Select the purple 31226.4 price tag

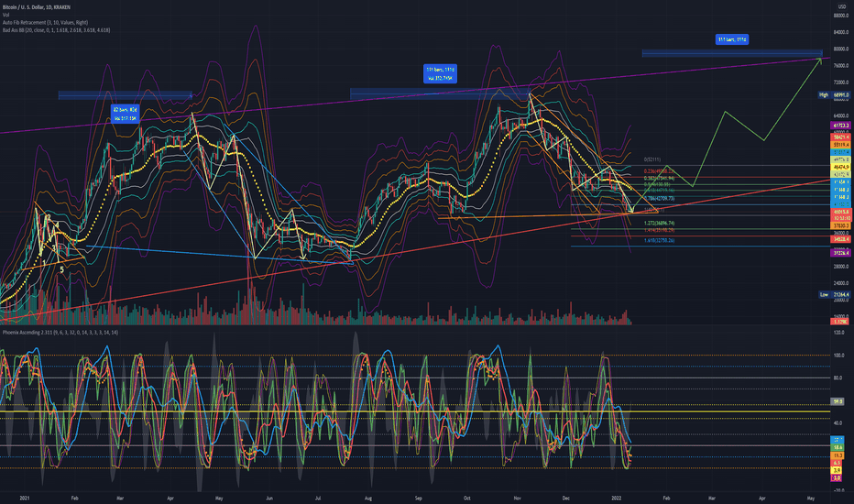840,253
